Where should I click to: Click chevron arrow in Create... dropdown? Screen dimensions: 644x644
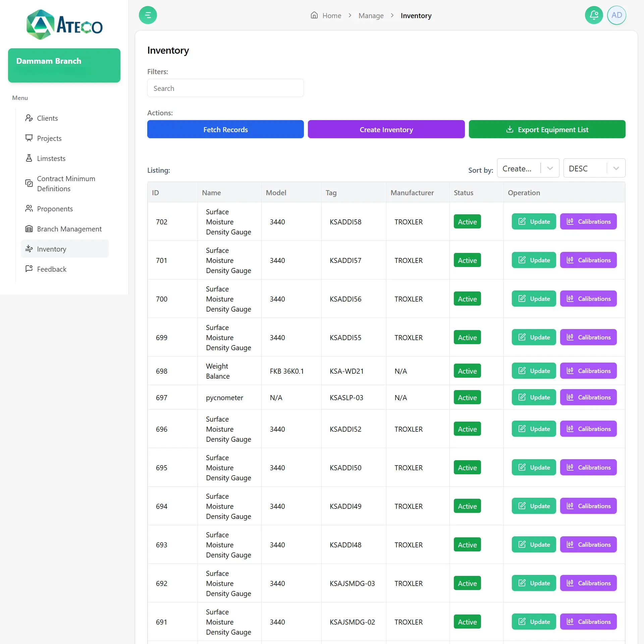550,168
